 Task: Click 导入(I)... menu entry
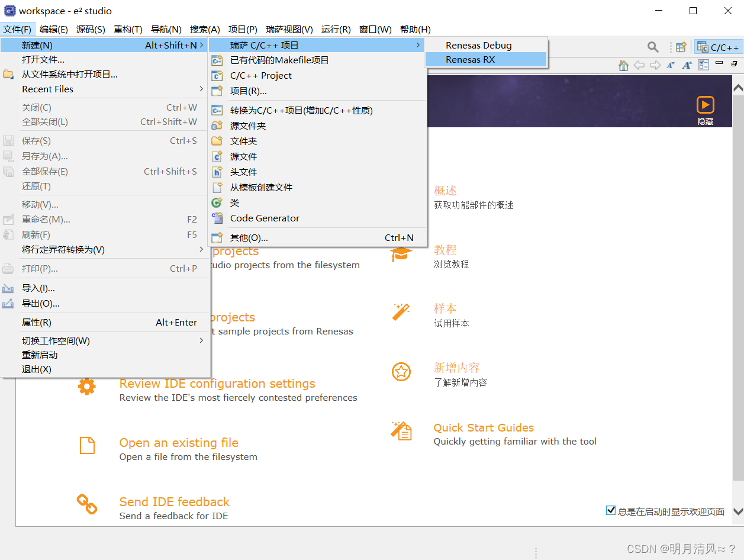click(105, 288)
